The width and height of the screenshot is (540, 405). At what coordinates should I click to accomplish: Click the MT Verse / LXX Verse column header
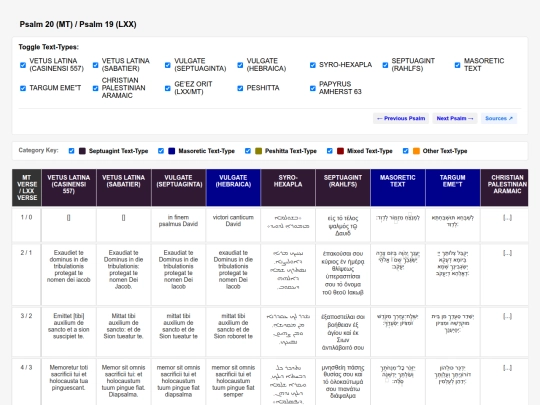tap(27, 188)
